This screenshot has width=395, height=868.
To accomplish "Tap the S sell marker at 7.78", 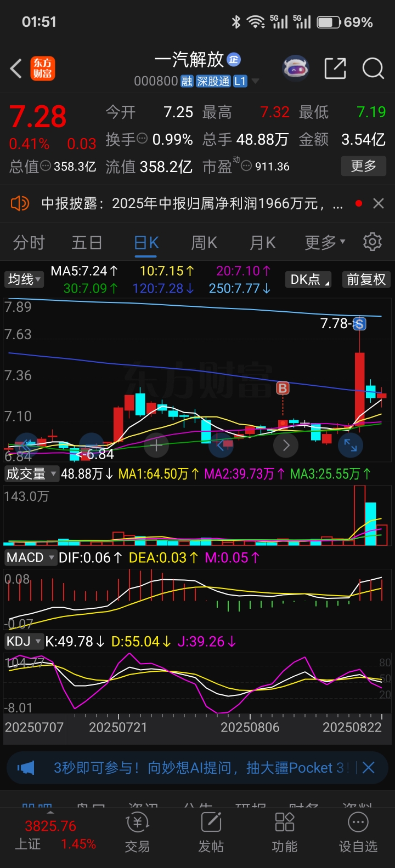I will click(x=359, y=324).
